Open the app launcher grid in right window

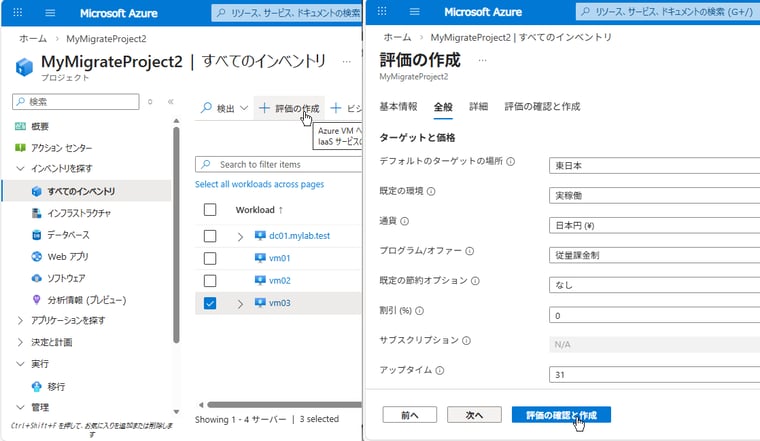tap(382, 11)
